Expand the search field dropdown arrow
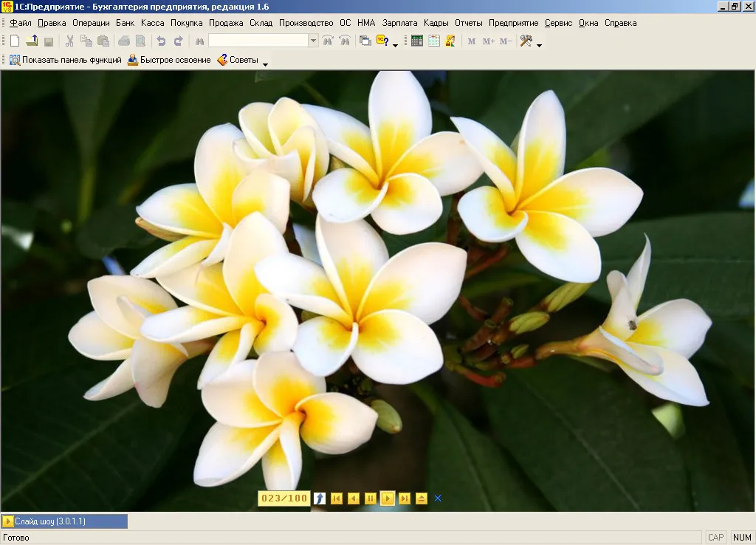 [313, 41]
